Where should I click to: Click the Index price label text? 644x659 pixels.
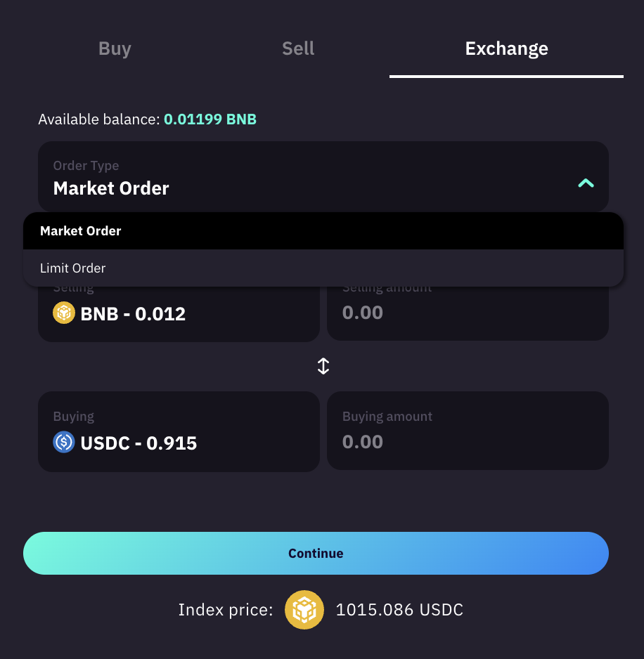point(225,610)
